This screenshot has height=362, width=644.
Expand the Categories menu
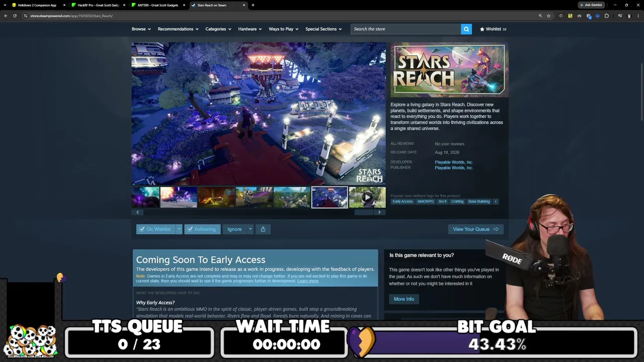click(x=218, y=29)
